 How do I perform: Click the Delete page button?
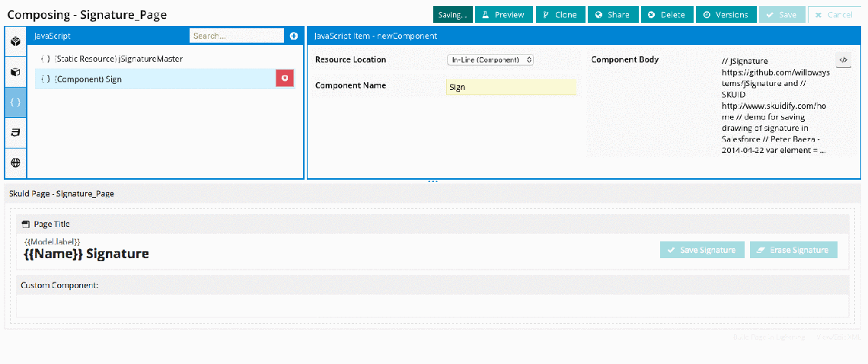666,14
